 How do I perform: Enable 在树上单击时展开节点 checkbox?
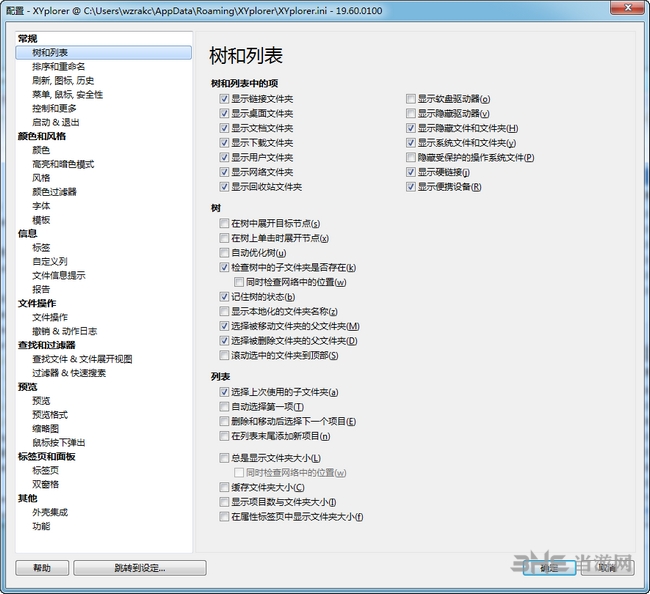[224, 238]
